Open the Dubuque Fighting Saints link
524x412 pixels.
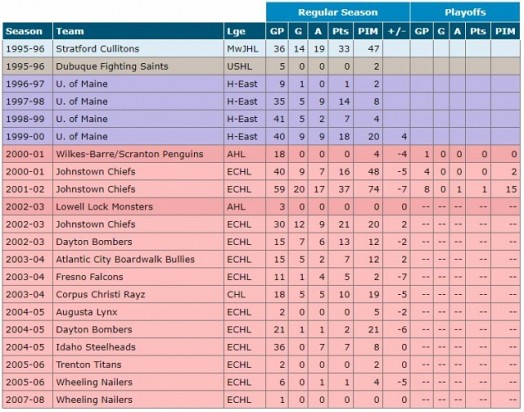click(x=112, y=66)
